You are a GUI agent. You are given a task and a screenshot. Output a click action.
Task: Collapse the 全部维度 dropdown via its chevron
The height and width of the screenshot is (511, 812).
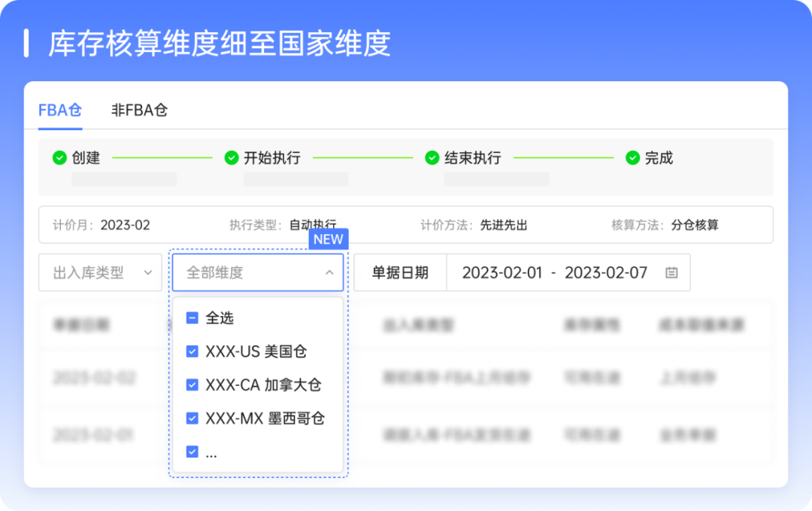click(x=331, y=272)
